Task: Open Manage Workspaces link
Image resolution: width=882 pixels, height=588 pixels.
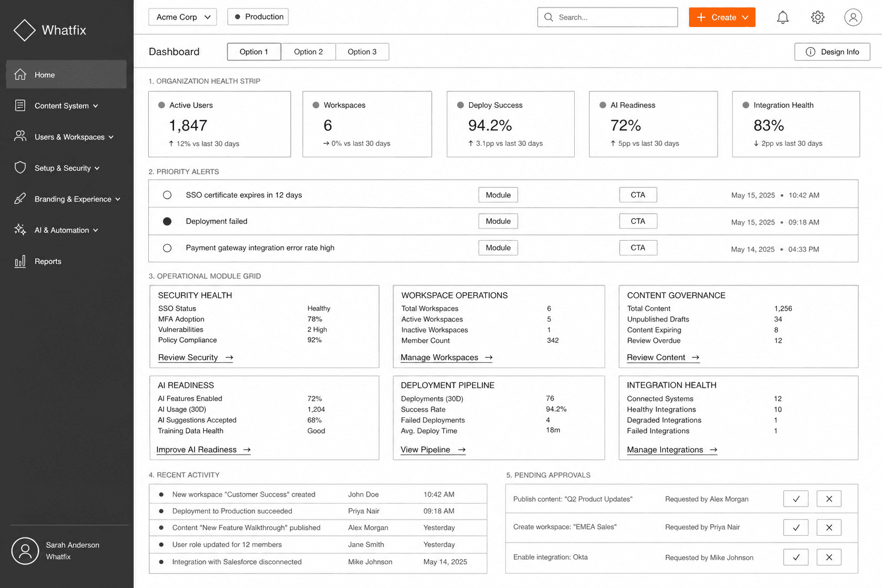Action: click(x=447, y=357)
